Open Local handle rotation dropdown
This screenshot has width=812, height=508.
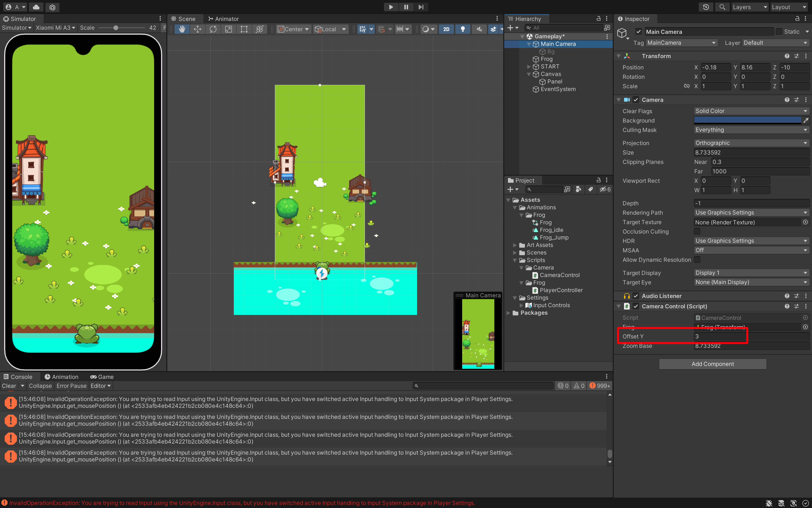click(x=330, y=29)
